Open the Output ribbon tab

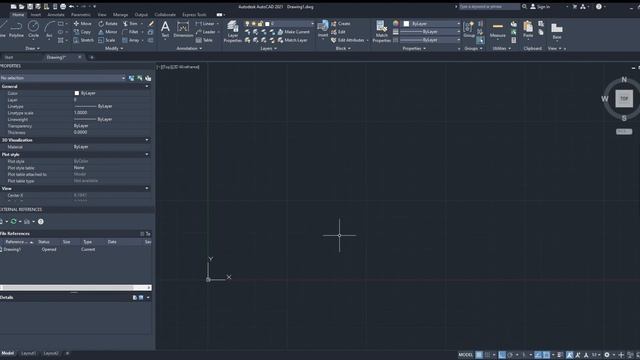141,15
